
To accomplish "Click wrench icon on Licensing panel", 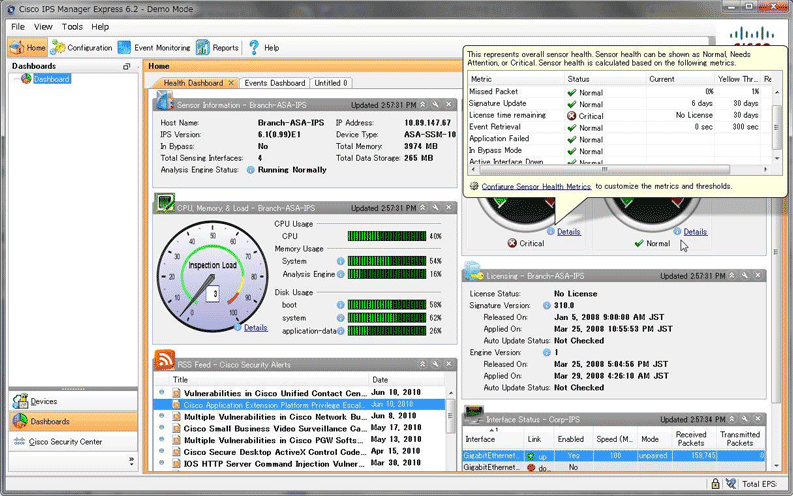I will (x=746, y=275).
